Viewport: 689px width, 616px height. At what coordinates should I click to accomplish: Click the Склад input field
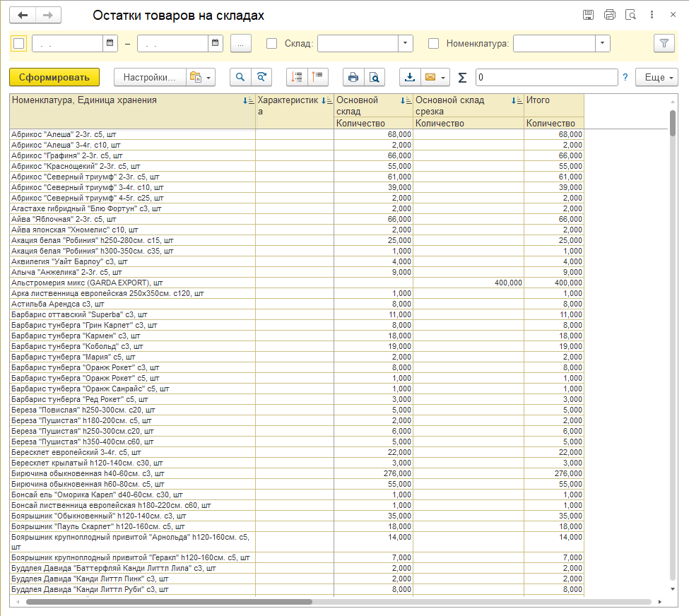tap(358, 44)
